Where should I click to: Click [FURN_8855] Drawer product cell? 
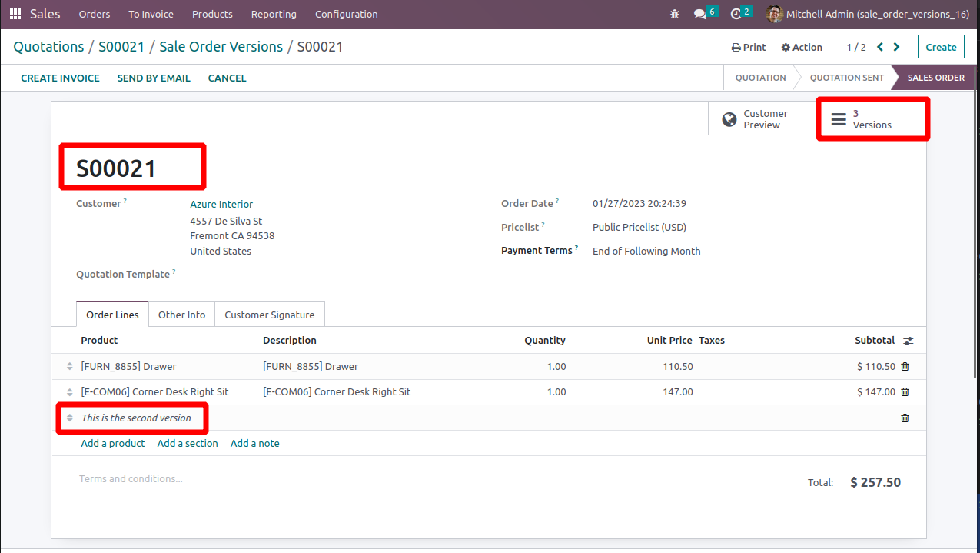coord(128,367)
